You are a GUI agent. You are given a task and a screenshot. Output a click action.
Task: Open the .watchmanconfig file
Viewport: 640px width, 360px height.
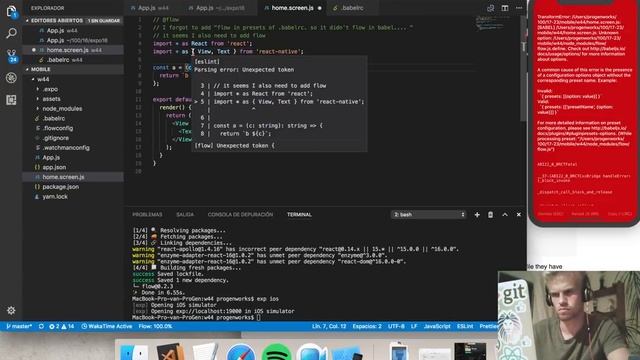pyautogui.click(x=73, y=148)
